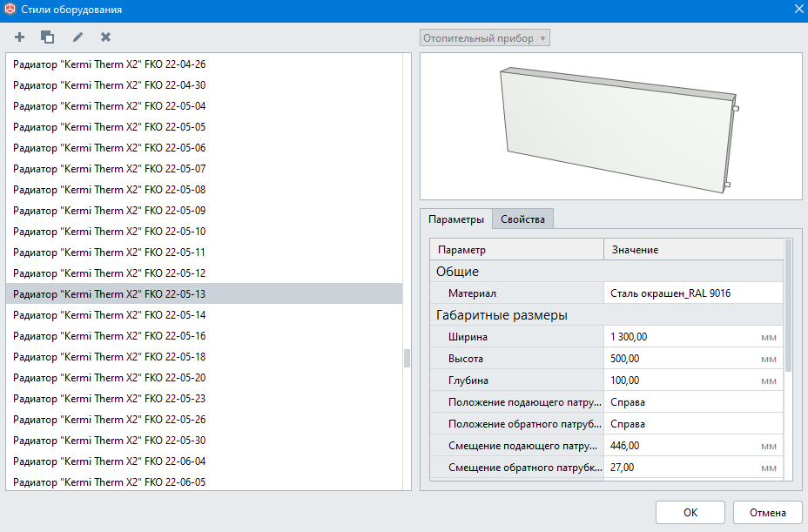Select radiator FKO 22-04-26
Screen dimensions: 808x532
click(x=204, y=64)
